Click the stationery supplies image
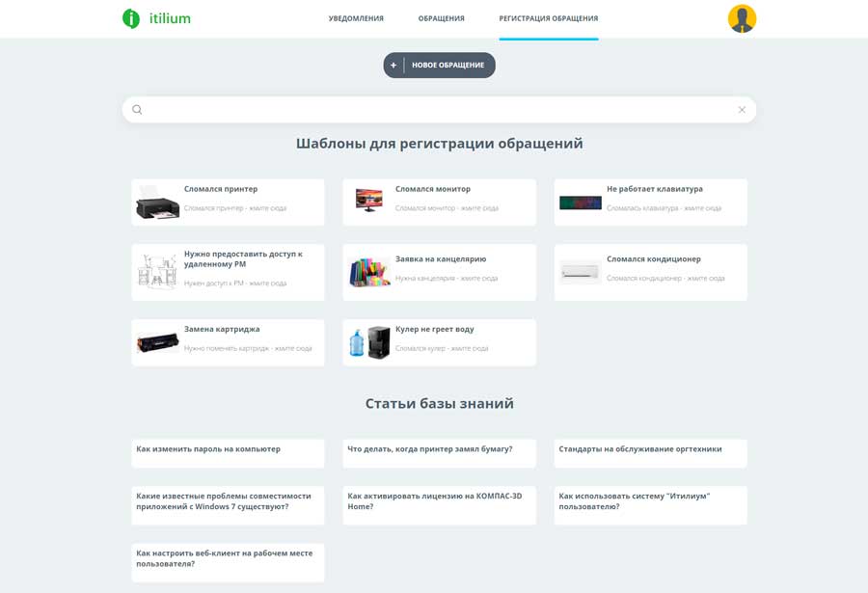The width and height of the screenshot is (868, 593). pyautogui.click(x=368, y=273)
